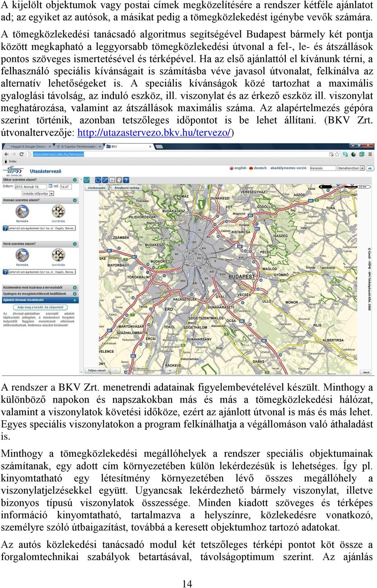Screen dimensions: 377x588
Task: Open the Chrome menu (three lines) icon
Action: coord(370,154)
